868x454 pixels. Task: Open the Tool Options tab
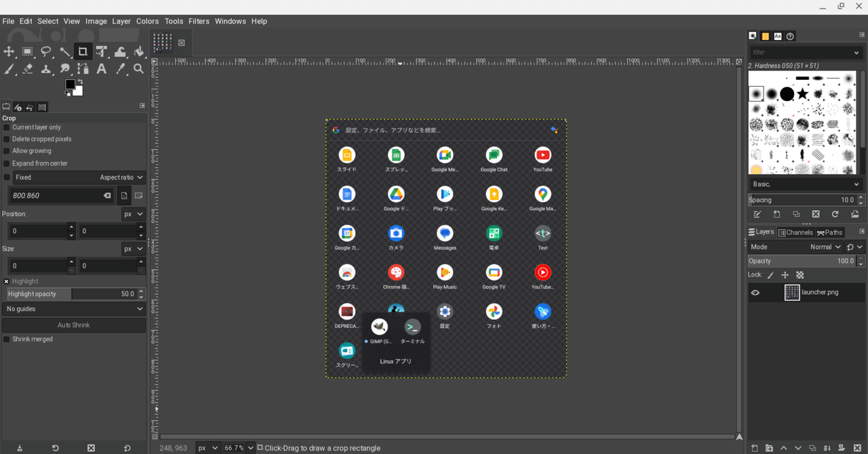coord(6,107)
